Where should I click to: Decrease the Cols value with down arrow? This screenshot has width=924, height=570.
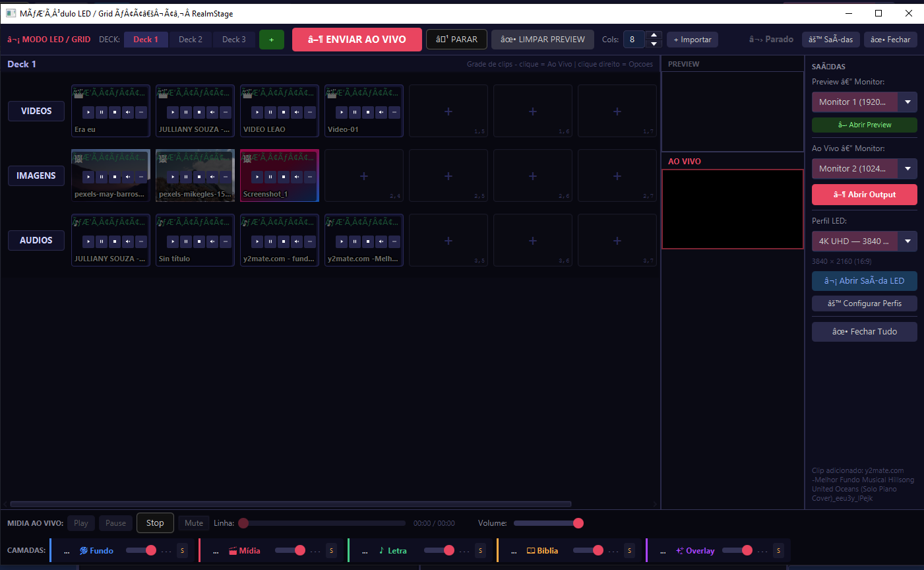coord(654,44)
